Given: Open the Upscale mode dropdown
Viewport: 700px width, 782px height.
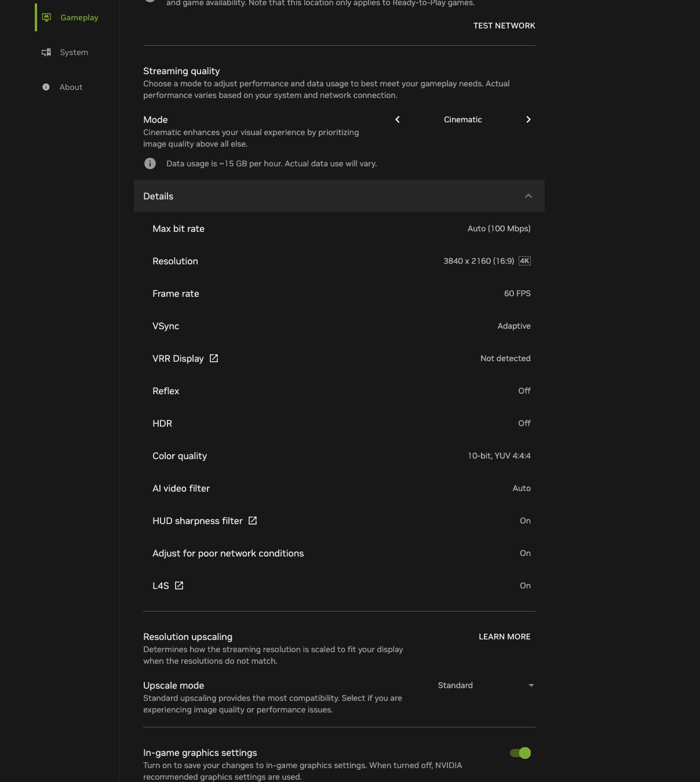Looking at the screenshot, I should coord(486,685).
